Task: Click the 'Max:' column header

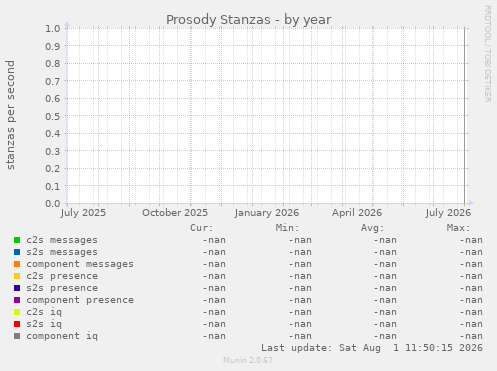Action: 458,228
